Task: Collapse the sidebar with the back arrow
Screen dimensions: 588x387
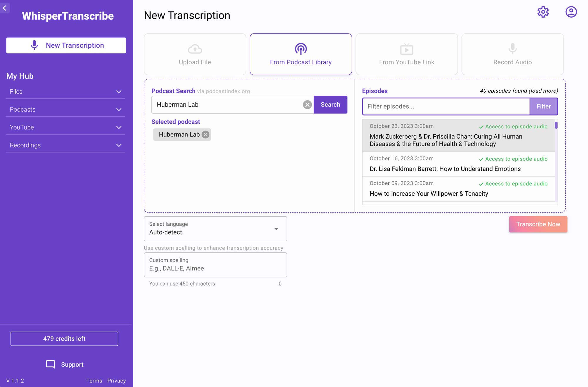Action: point(4,8)
